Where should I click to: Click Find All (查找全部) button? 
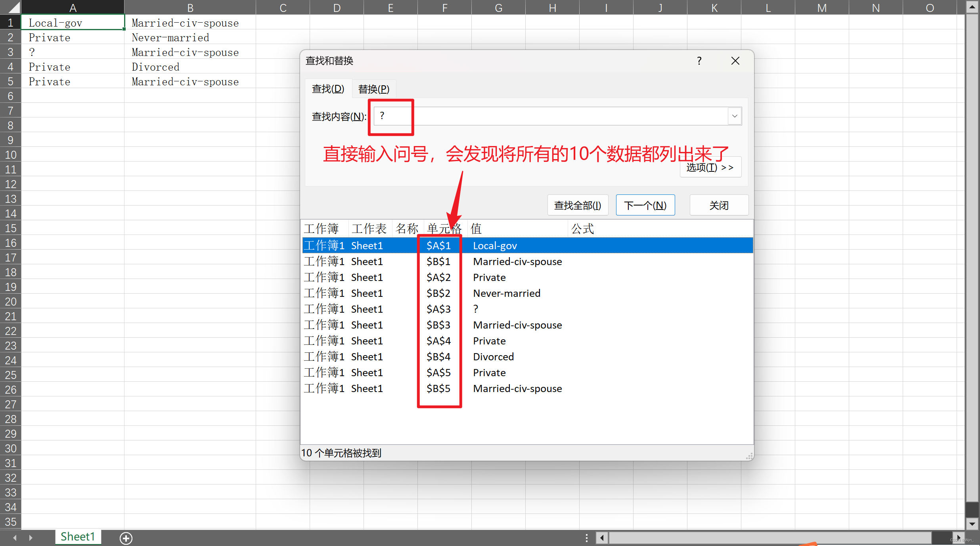point(578,205)
